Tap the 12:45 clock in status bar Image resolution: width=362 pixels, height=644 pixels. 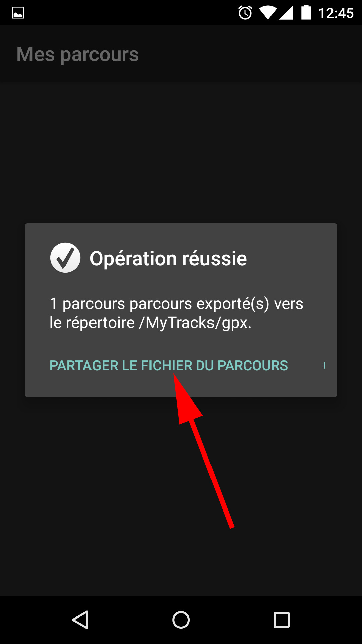point(336,13)
